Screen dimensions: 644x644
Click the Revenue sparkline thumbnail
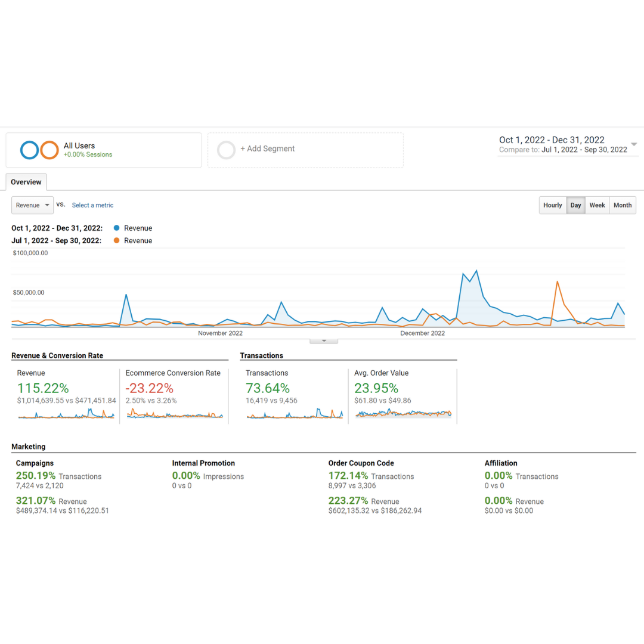(66, 414)
